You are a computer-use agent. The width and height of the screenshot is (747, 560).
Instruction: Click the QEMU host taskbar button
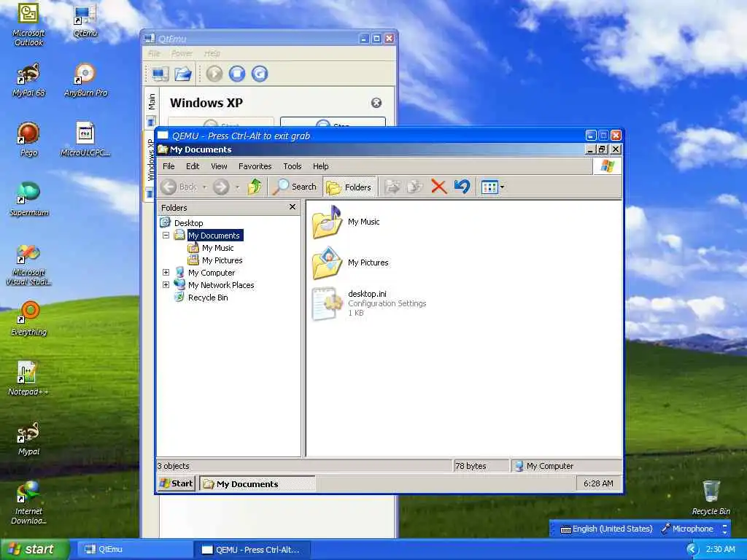point(252,550)
